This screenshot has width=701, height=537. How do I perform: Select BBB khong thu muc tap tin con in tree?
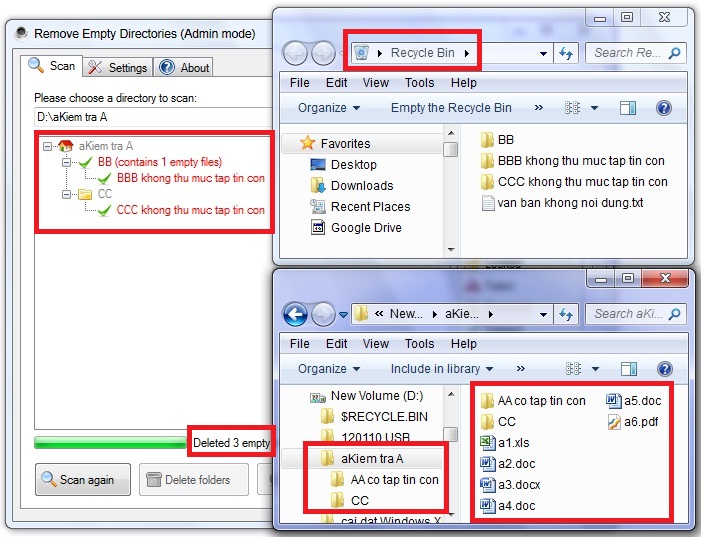click(191, 178)
